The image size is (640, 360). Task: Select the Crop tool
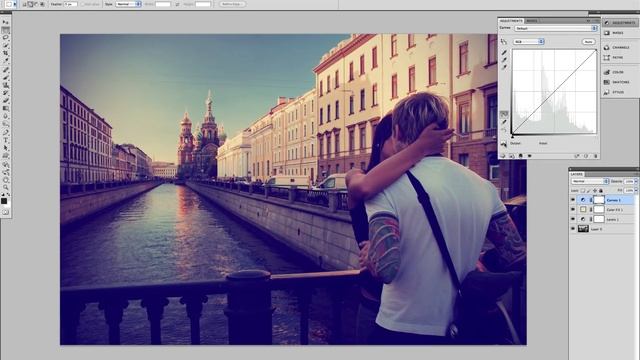(x=6, y=53)
